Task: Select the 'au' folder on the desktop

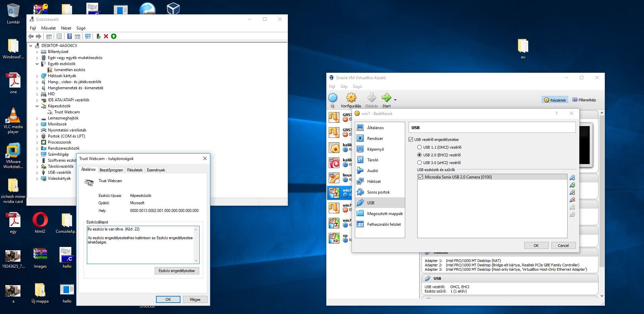Action: (523, 49)
